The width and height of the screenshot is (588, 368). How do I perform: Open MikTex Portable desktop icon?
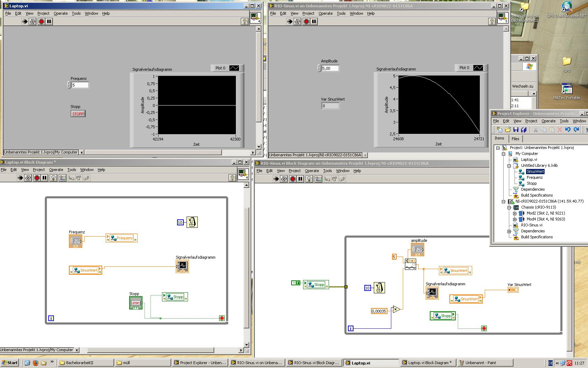(x=567, y=91)
